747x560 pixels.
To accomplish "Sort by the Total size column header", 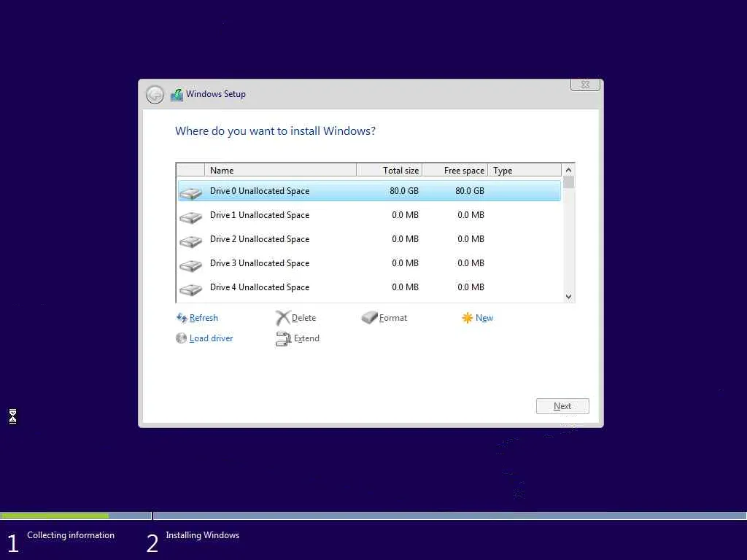I will pos(390,170).
